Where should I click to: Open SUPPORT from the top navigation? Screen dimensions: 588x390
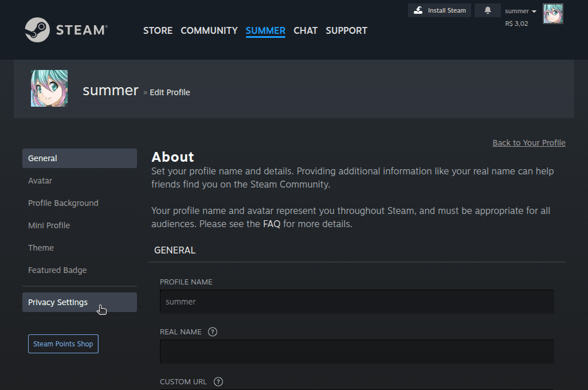(346, 31)
